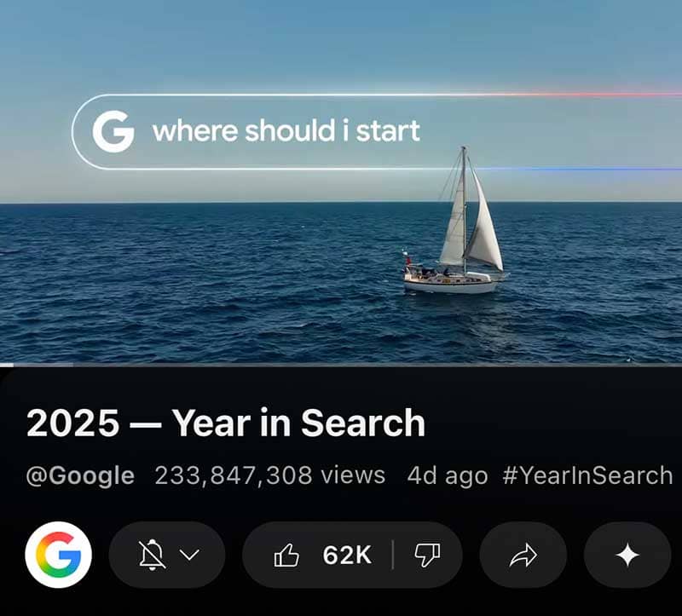Open the #YearInSearch hashtag
The height and width of the screenshot is (616, 682).
click(587, 475)
